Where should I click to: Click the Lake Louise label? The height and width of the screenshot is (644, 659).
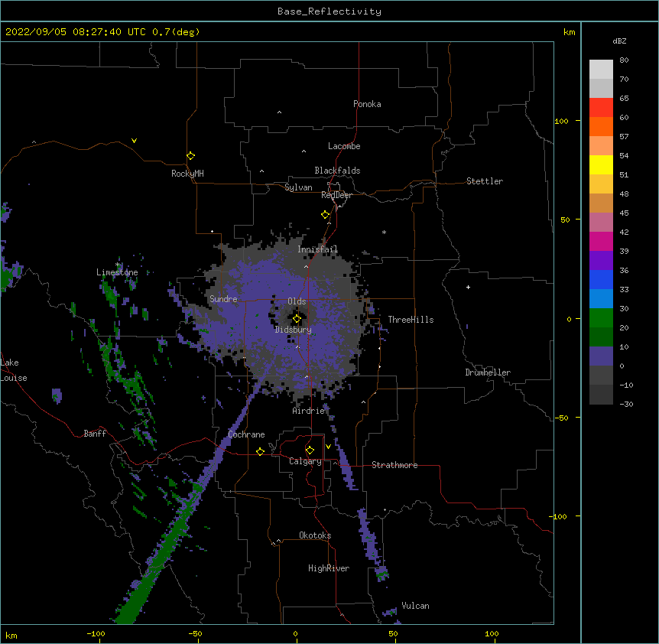point(14,370)
